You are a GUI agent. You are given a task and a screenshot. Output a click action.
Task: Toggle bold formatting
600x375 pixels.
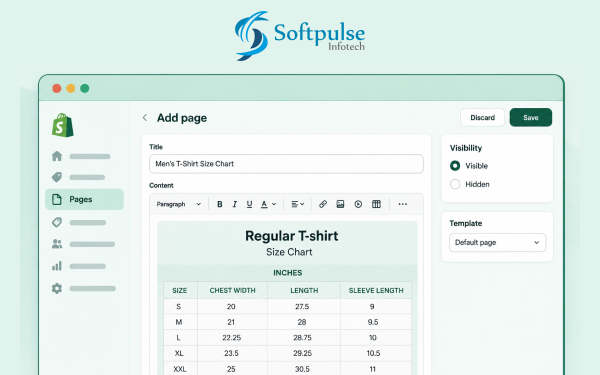220,204
